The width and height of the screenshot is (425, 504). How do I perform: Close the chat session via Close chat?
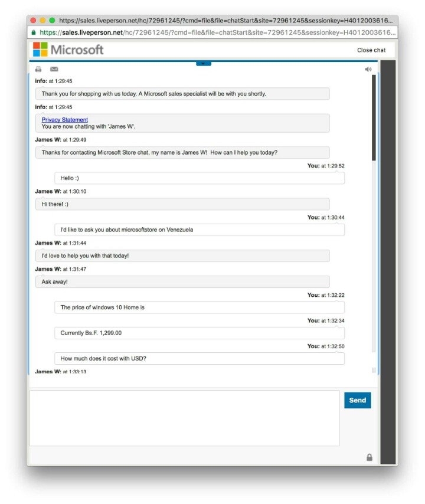(371, 50)
